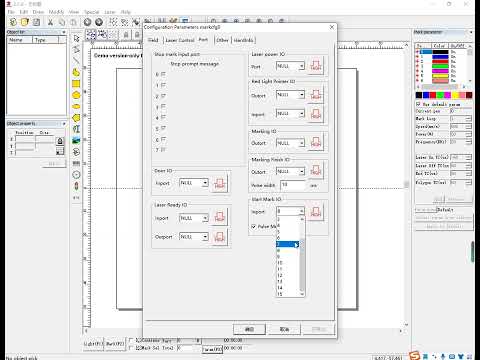This screenshot has height=360, width=480.
Task: Check stop mark input port 4
Action: [x=163, y=117]
